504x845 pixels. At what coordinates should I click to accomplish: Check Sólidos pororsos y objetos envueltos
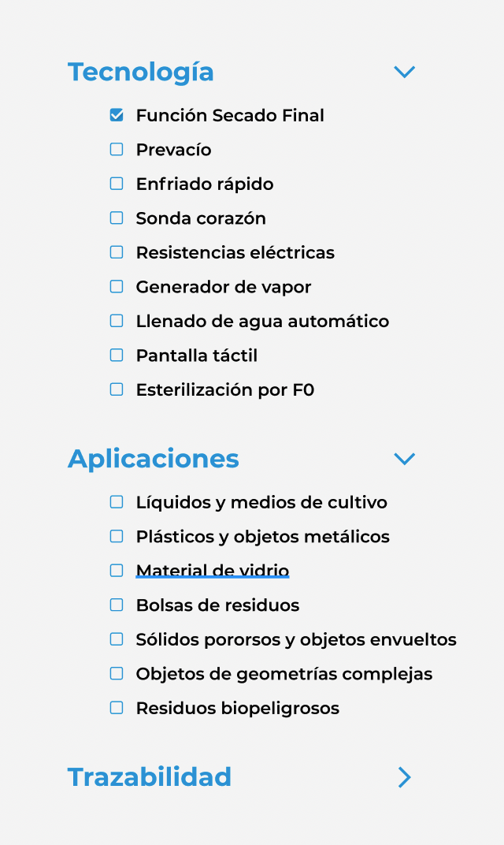click(x=117, y=639)
